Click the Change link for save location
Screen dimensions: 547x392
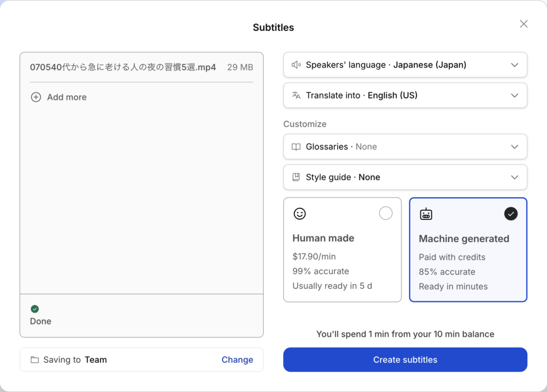[237, 359]
